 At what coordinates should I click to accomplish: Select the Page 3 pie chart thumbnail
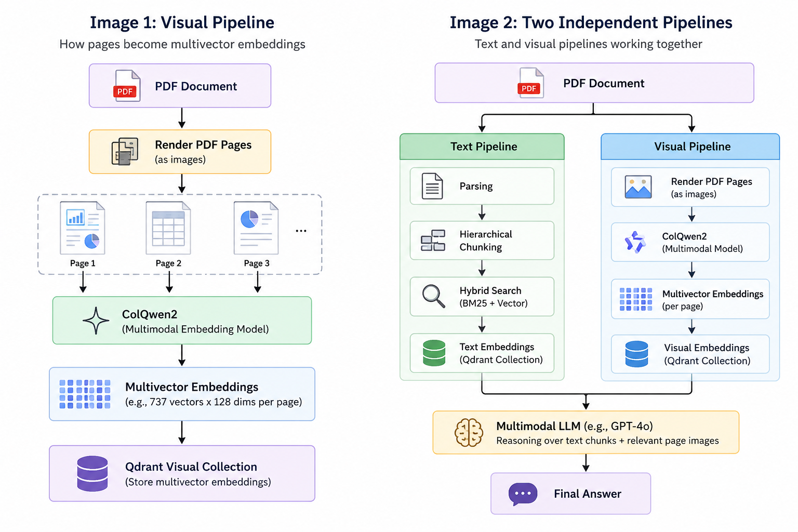pos(256,228)
